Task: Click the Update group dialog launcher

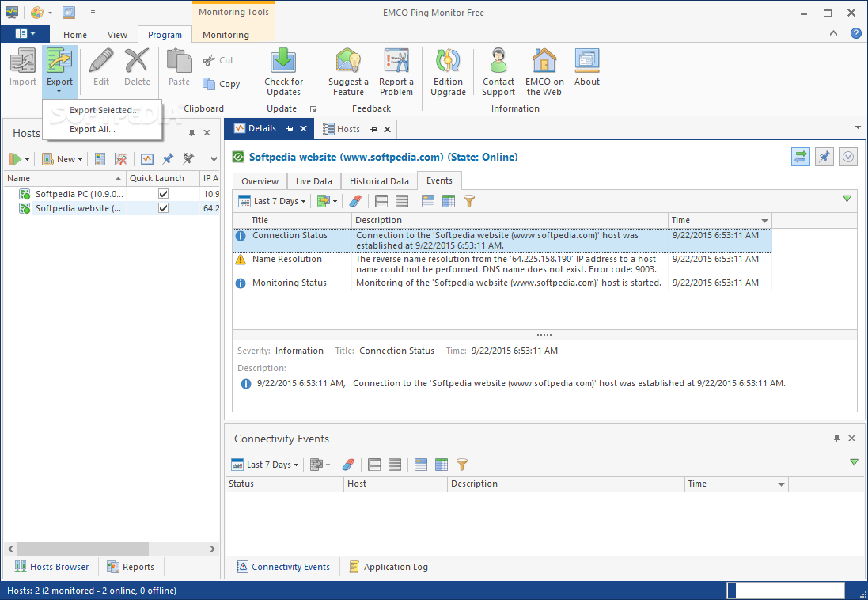Action: click(x=313, y=109)
